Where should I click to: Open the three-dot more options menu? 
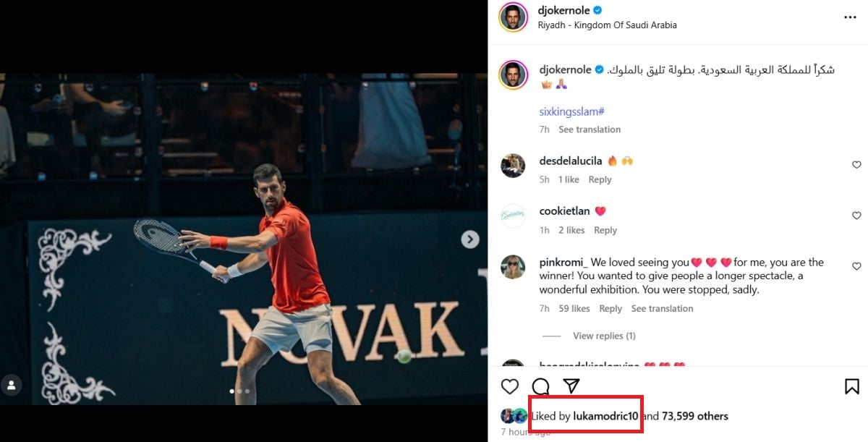point(850,17)
